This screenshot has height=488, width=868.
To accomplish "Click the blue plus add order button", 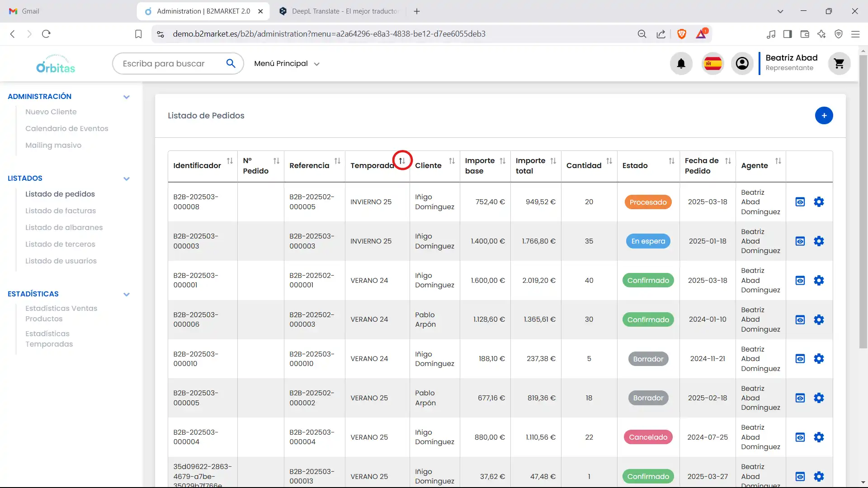I will (x=824, y=116).
